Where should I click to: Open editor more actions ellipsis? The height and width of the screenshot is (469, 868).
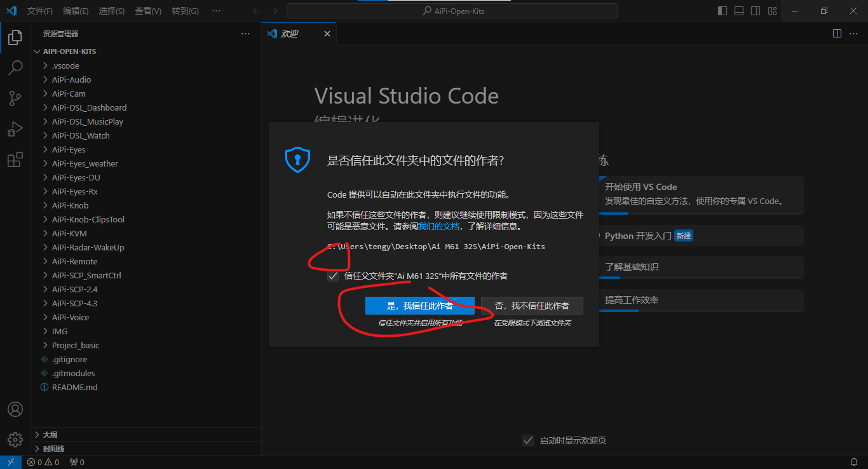pyautogui.click(x=855, y=34)
